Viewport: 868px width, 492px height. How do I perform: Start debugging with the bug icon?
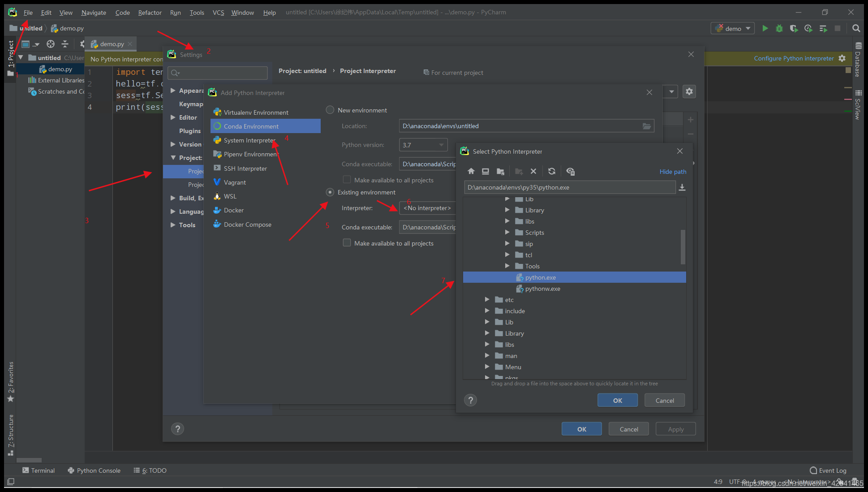779,28
